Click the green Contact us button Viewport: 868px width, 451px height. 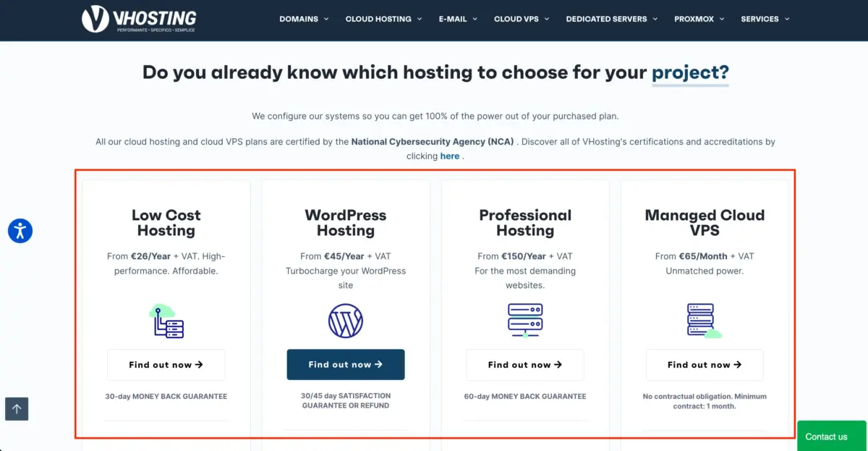pos(831,436)
